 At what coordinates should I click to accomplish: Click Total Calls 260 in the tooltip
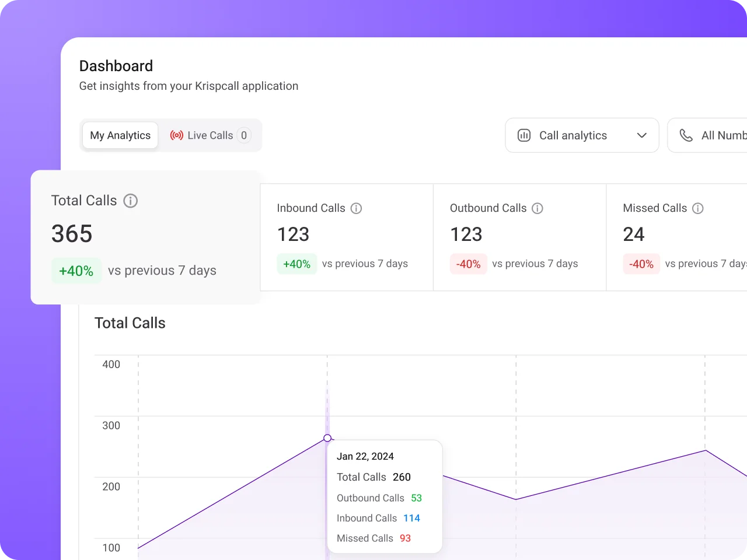[x=373, y=477]
